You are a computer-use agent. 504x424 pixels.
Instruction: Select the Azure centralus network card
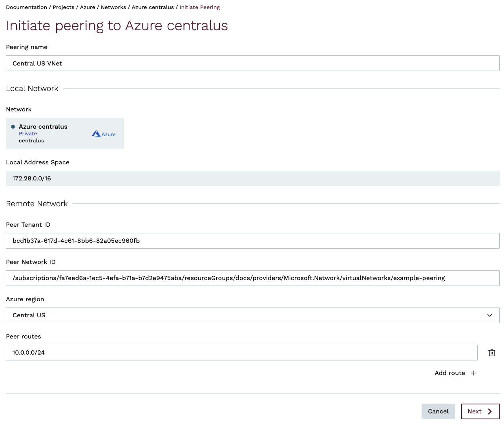65,133
